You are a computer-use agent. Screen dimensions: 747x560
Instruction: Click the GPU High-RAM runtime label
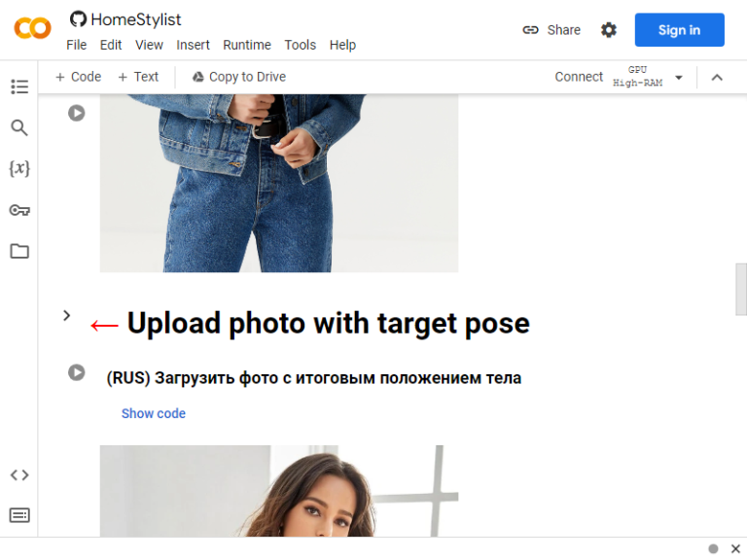(637, 76)
